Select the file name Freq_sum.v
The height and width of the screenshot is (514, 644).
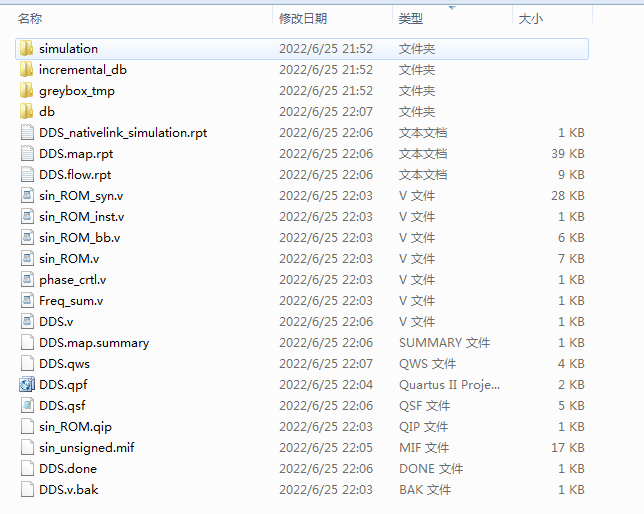pos(71,301)
